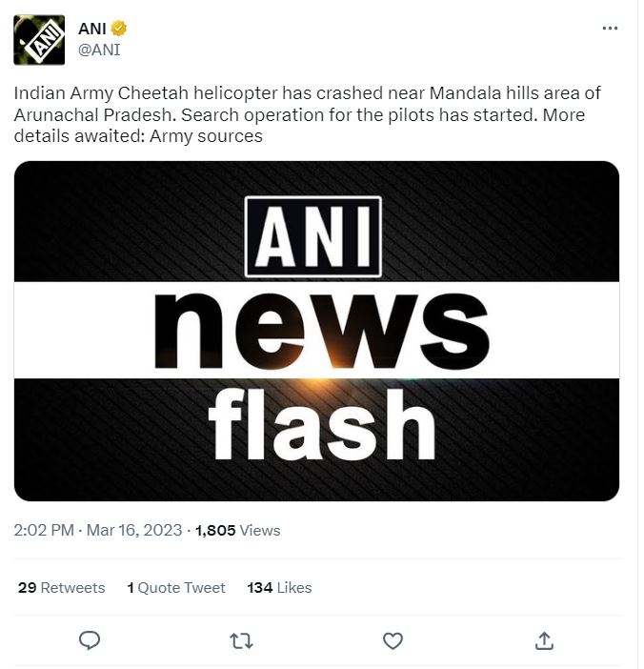The image size is (644, 669).
Task: Open the @ANI handle link
Action: pyautogui.click(x=98, y=50)
